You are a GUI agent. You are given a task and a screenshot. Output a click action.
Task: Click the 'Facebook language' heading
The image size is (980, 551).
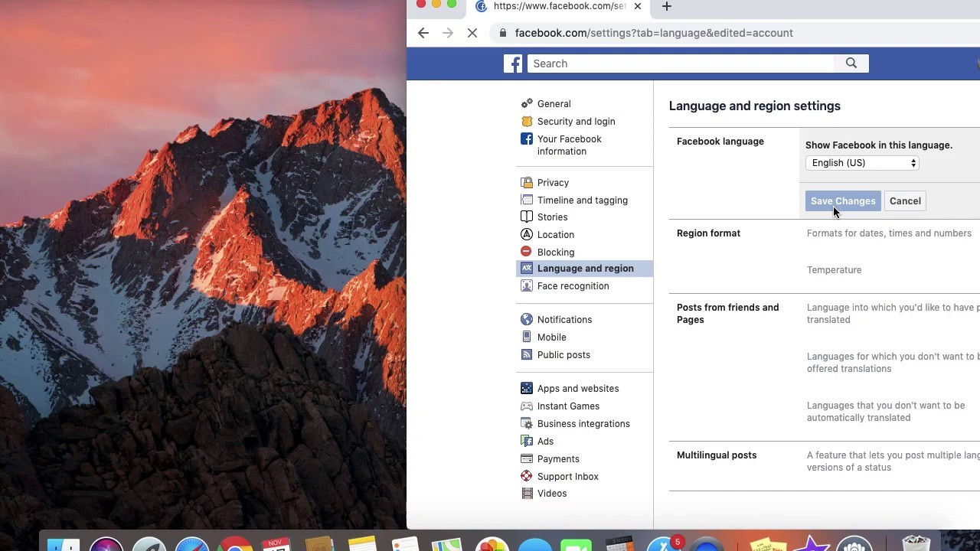pyautogui.click(x=720, y=142)
